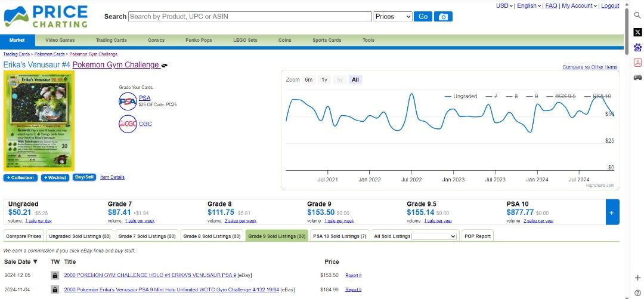
Task: Click the help icon in sidebar
Action: pos(637,293)
